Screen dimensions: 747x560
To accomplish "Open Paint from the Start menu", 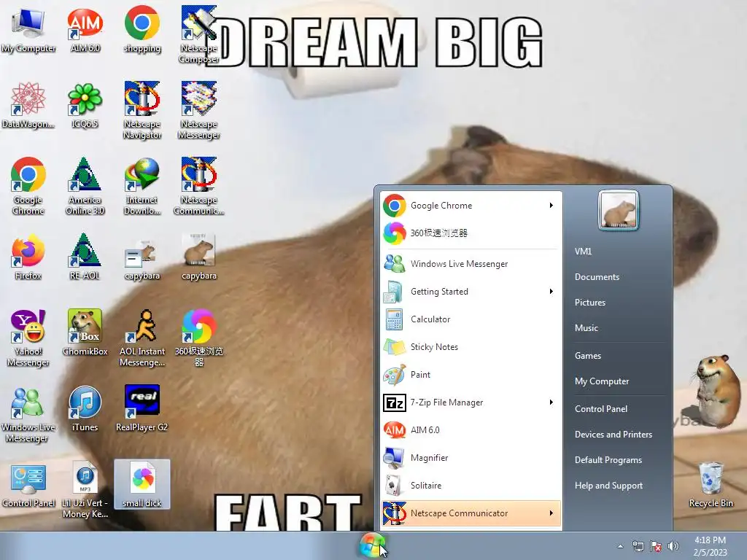I will coord(471,375).
